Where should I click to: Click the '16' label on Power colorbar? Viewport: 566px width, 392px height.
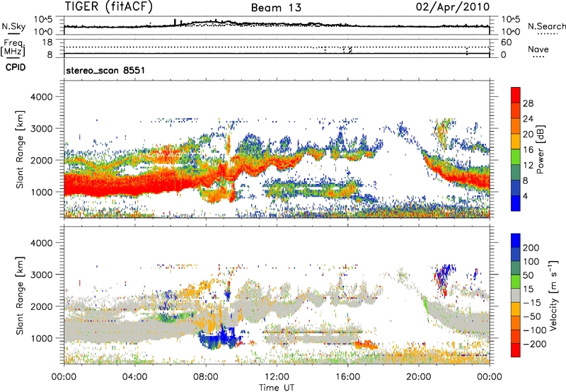528,150
